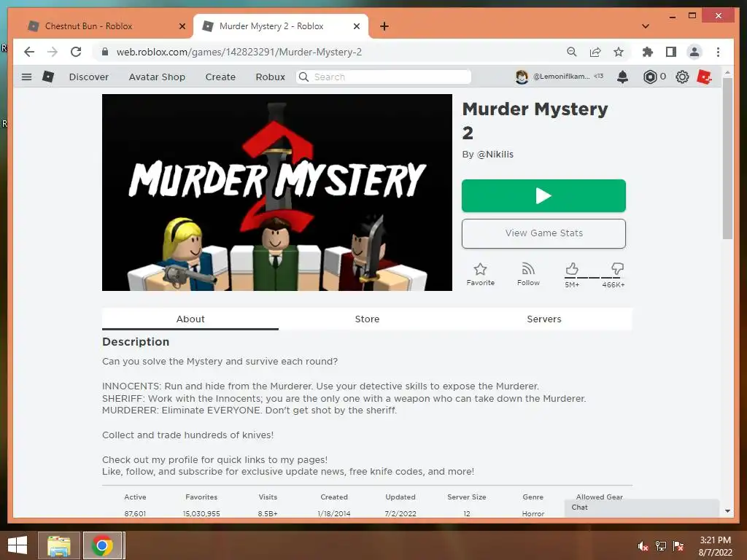Go forward using browser arrow
The image size is (747, 560).
53,52
